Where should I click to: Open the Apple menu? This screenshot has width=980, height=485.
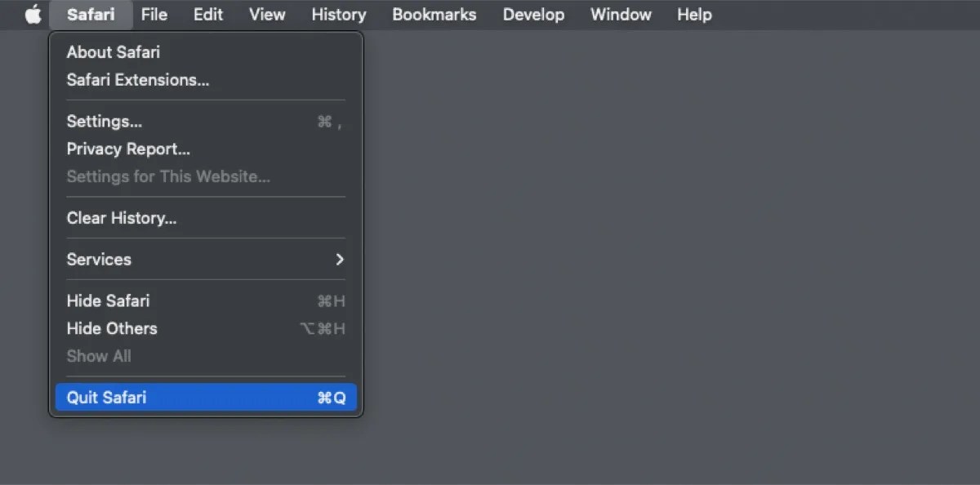[32, 14]
